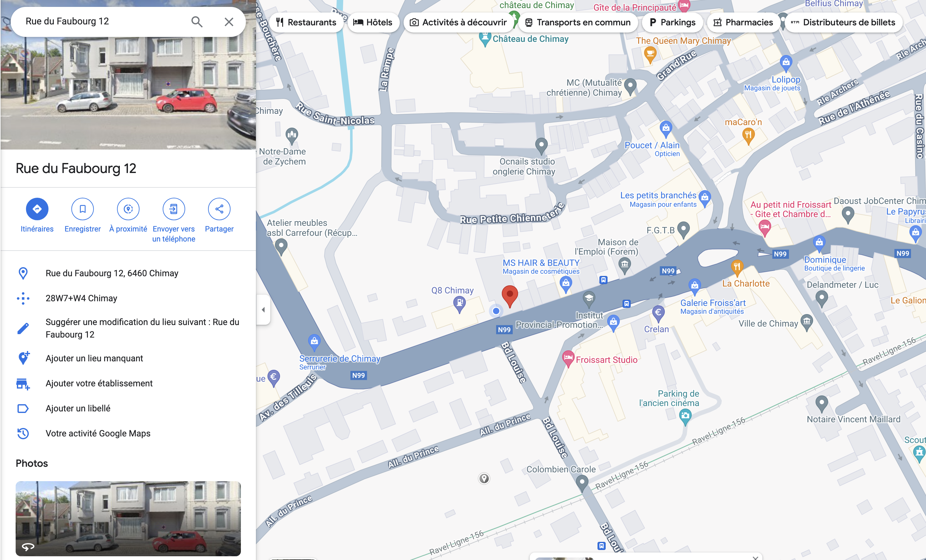Click the search magnifier icon
The width and height of the screenshot is (926, 560).
coord(197,22)
